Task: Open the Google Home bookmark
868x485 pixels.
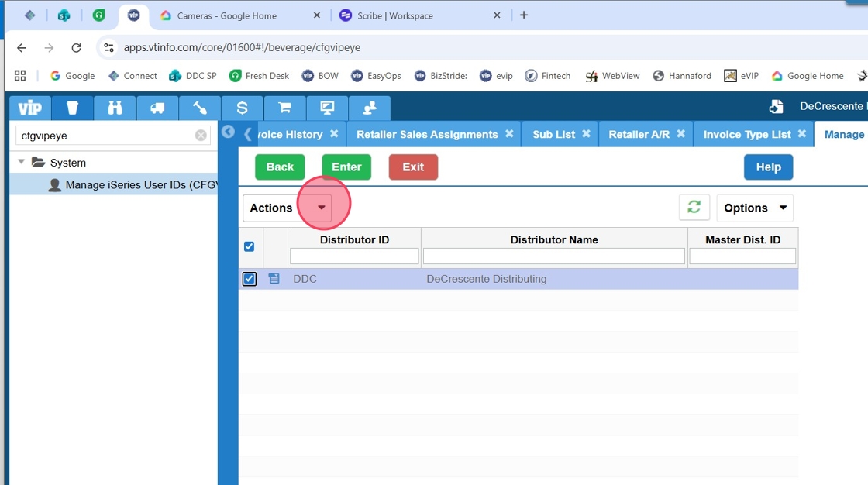Action: point(808,76)
